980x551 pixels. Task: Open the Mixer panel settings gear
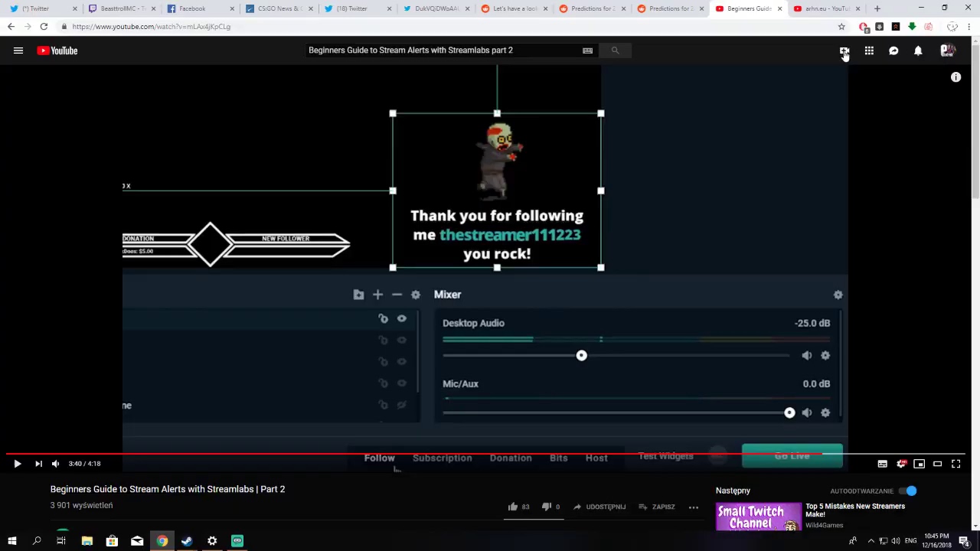[838, 295]
